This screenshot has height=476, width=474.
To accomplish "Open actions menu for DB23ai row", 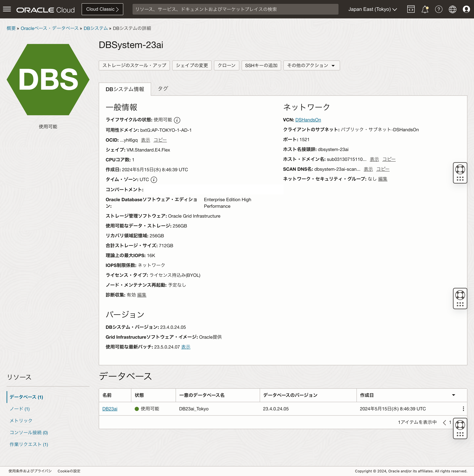I will (x=463, y=409).
